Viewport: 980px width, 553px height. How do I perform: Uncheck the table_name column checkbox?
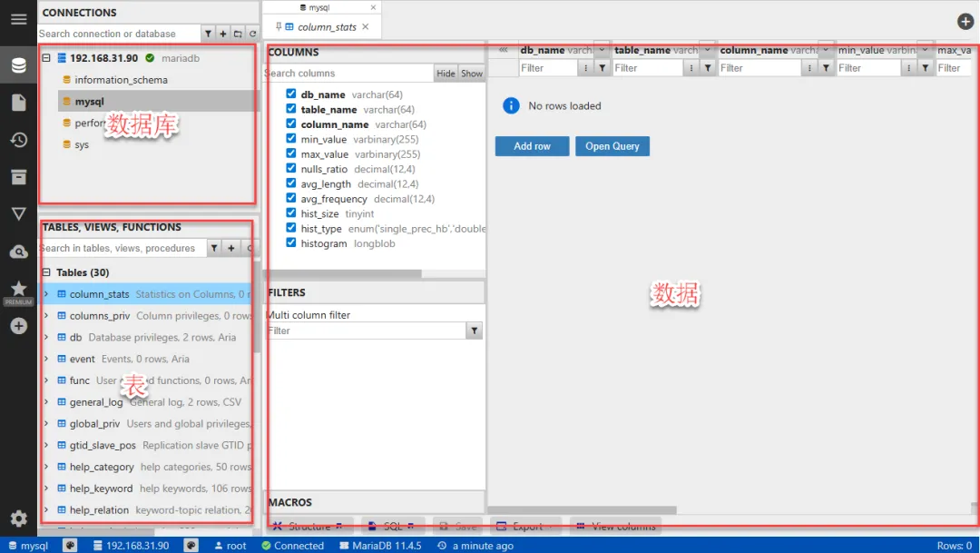(x=290, y=109)
